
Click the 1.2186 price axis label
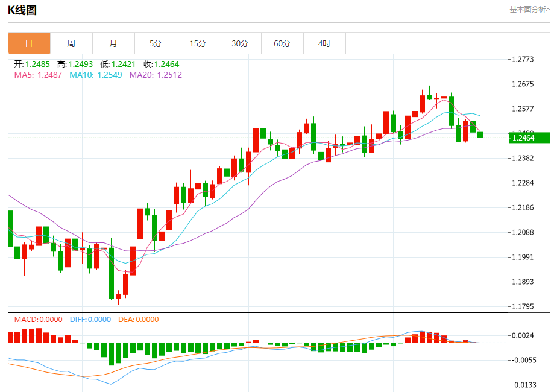[x=523, y=208]
